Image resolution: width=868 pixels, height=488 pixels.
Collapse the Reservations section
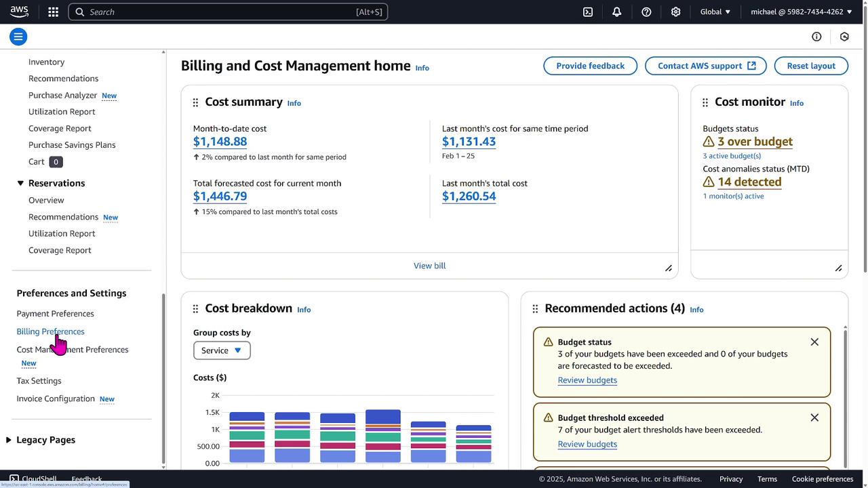[x=20, y=183]
